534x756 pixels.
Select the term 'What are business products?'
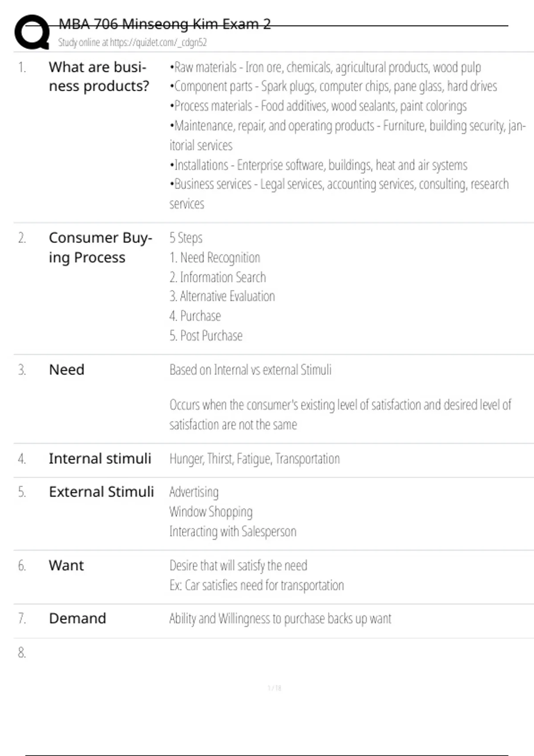[99, 76]
